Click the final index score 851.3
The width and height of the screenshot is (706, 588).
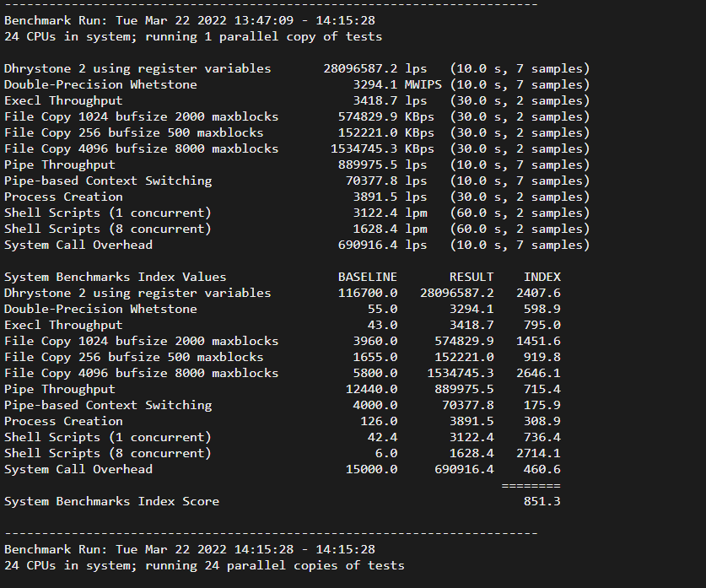coord(545,501)
